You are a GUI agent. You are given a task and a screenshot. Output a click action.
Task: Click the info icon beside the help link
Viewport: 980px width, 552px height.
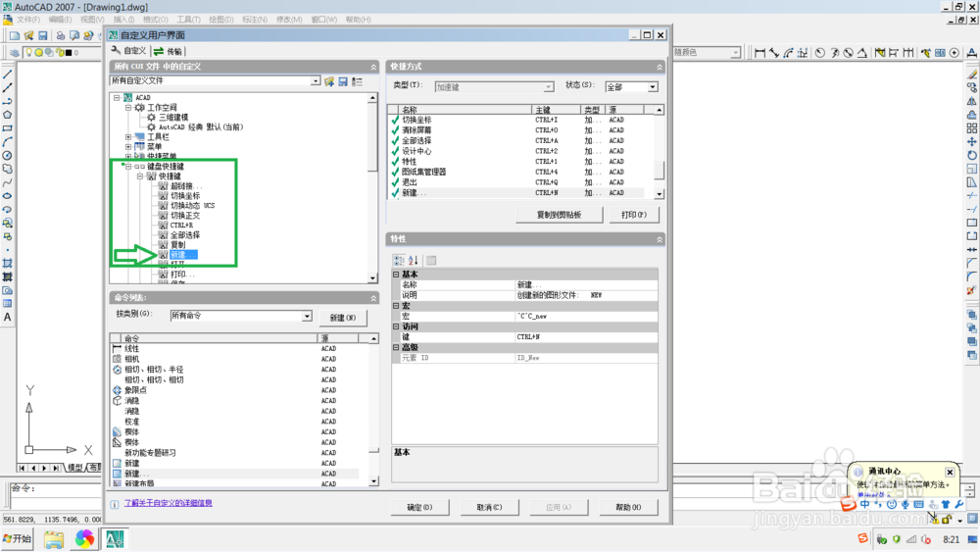[x=115, y=504]
